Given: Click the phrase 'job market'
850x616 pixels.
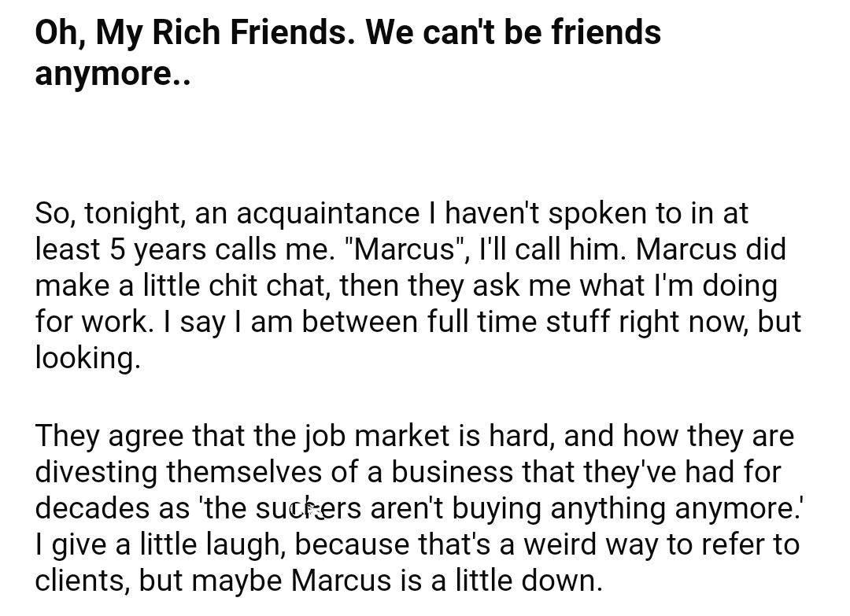Looking at the screenshot, I should (377, 436).
